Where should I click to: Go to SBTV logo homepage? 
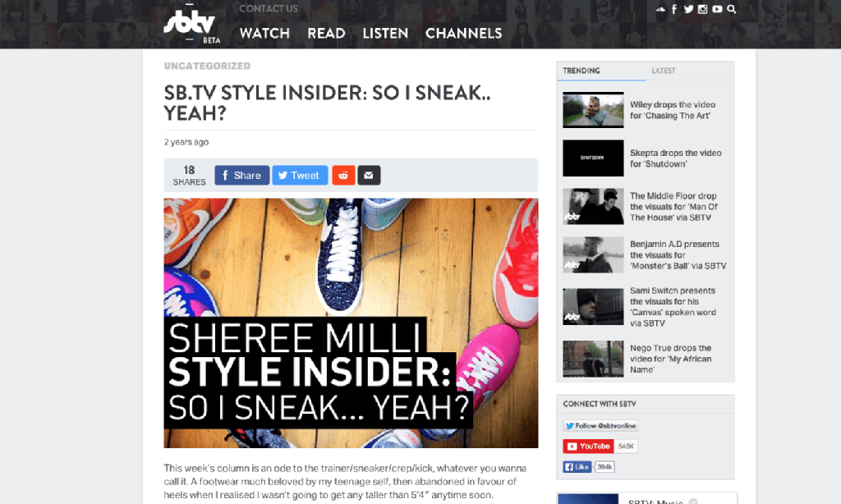point(192,24)
